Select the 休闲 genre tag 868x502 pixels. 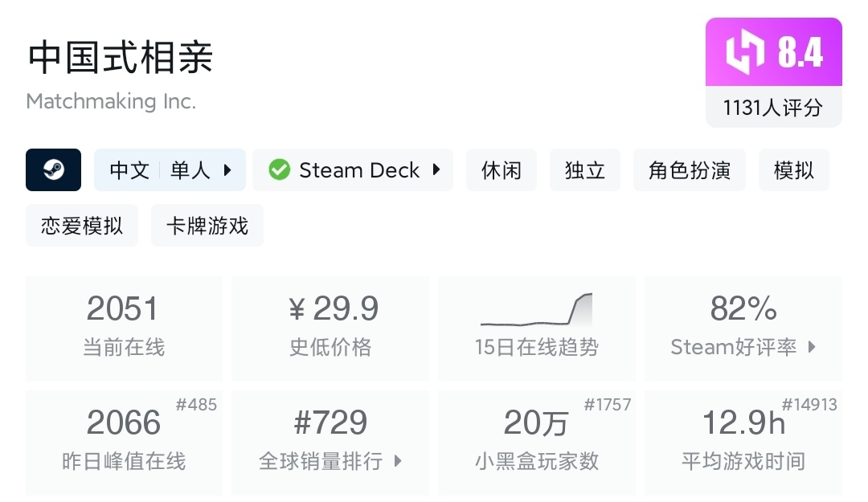pos(502,170)
